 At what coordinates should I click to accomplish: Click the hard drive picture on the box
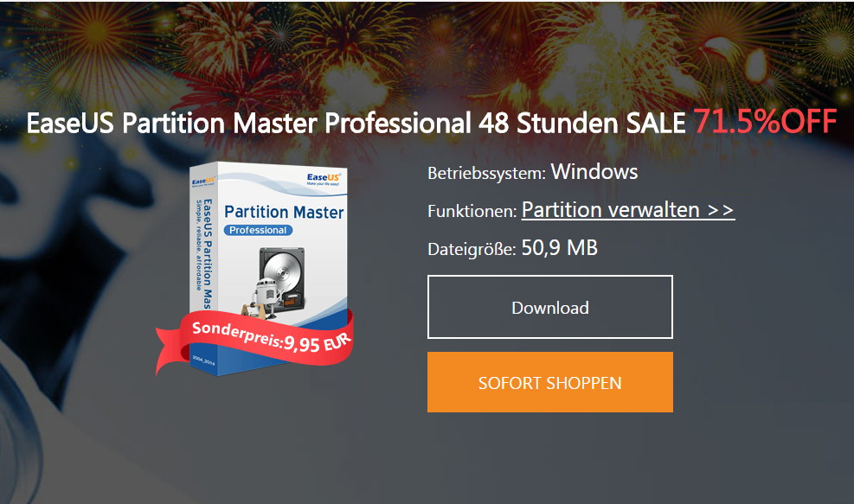coord(282,278)
